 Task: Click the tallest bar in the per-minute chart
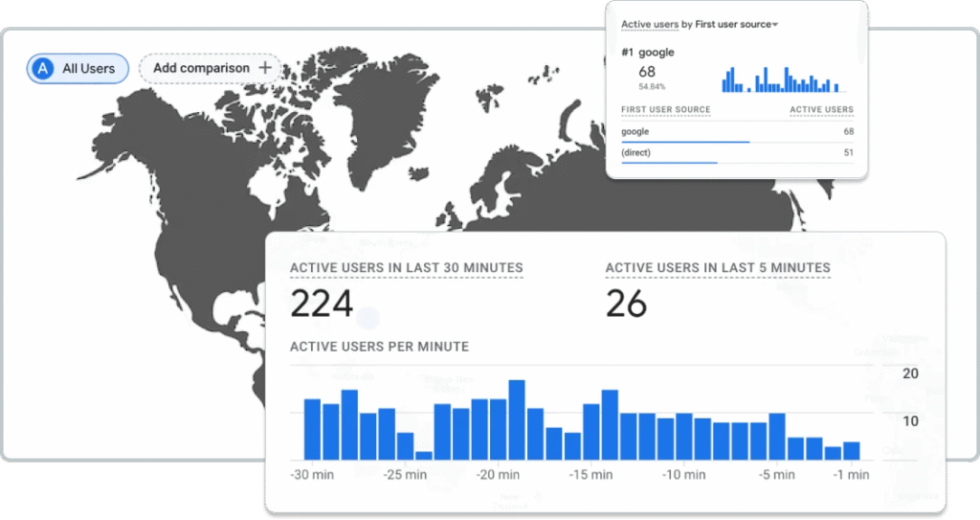(x=517, y=421)
